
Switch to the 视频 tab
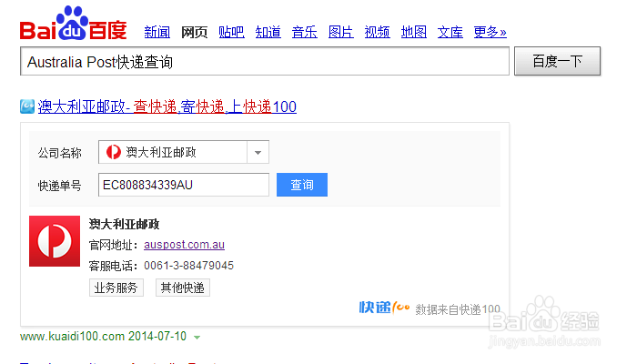click(x=377, y=32)
